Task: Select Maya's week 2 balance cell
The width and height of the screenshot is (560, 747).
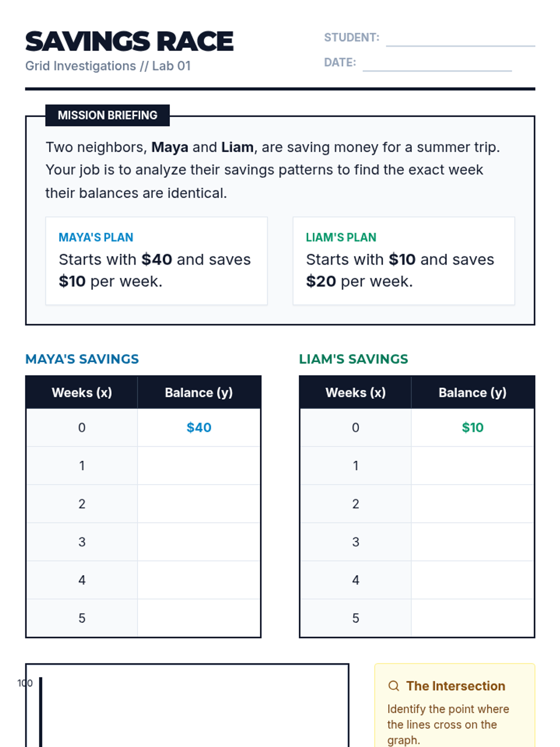Action: (x=199, y=504)
